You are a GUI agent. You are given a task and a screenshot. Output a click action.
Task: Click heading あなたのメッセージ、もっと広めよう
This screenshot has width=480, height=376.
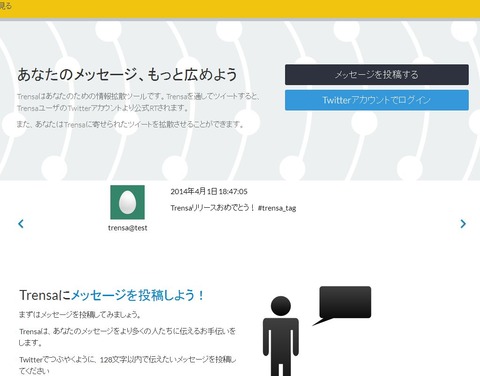[x=127, y=74]
